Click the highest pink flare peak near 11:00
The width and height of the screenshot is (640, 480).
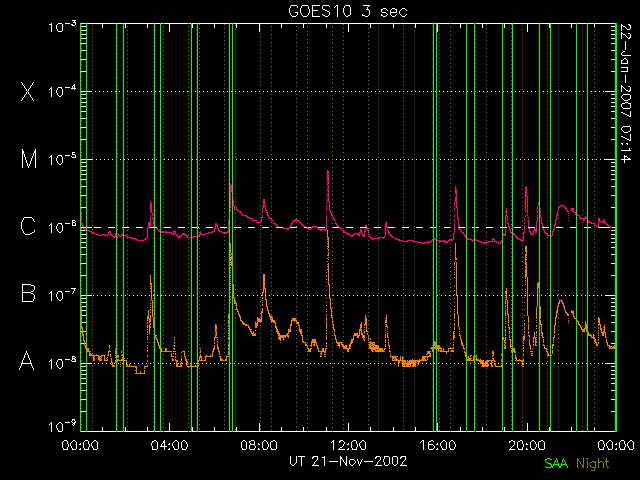[x=328, y=172]
